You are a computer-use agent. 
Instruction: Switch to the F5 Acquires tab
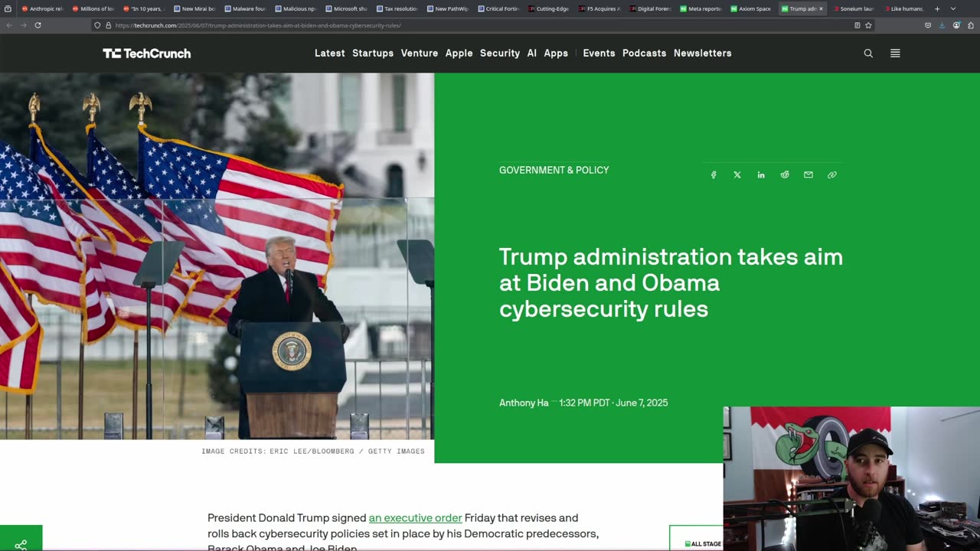click(x=599, y=8)
